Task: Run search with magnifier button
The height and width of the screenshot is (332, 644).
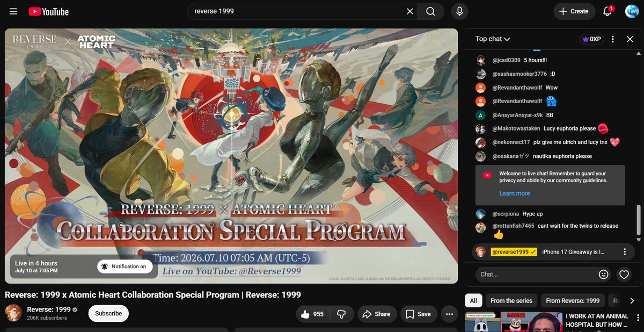Action: click(x=430, y=11)
